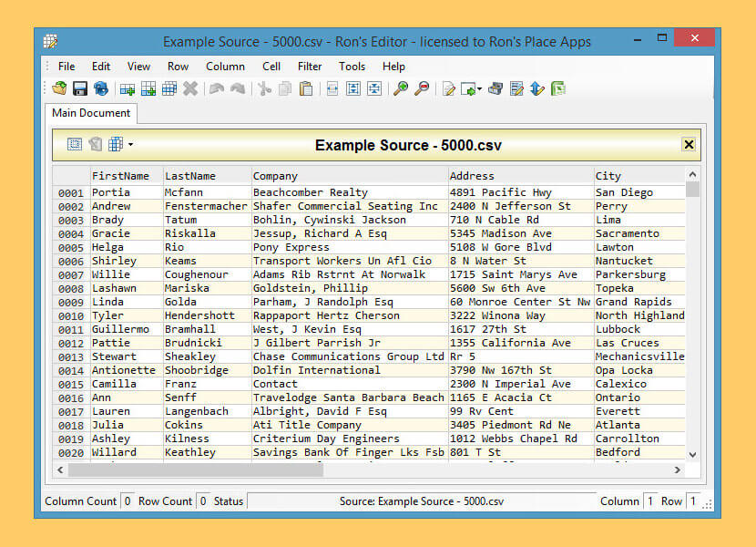756x547 pixels.
Task: Click the horizontal scrollbar thumb
Action: (x=195, y=470)
